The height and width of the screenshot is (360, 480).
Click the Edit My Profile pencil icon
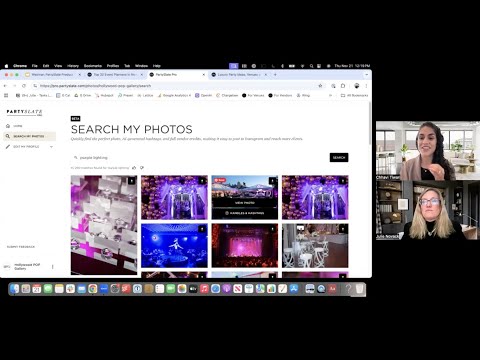click(8, 147)
